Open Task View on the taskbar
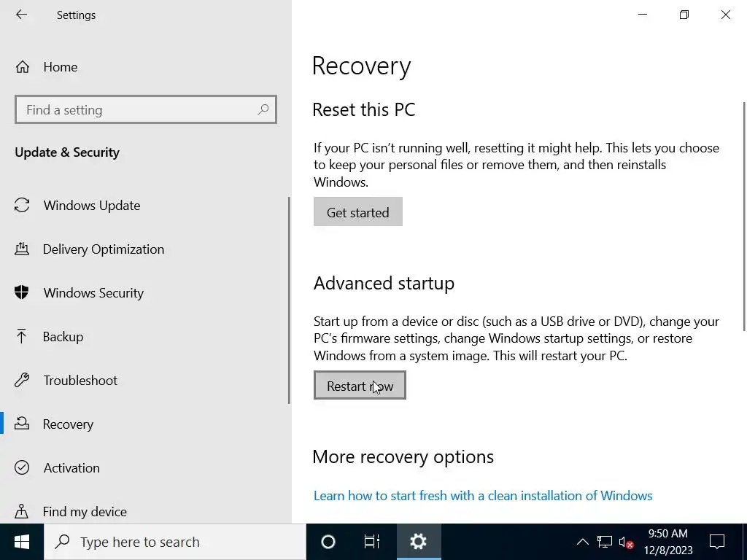747x560 pixels. click(371, 542)
